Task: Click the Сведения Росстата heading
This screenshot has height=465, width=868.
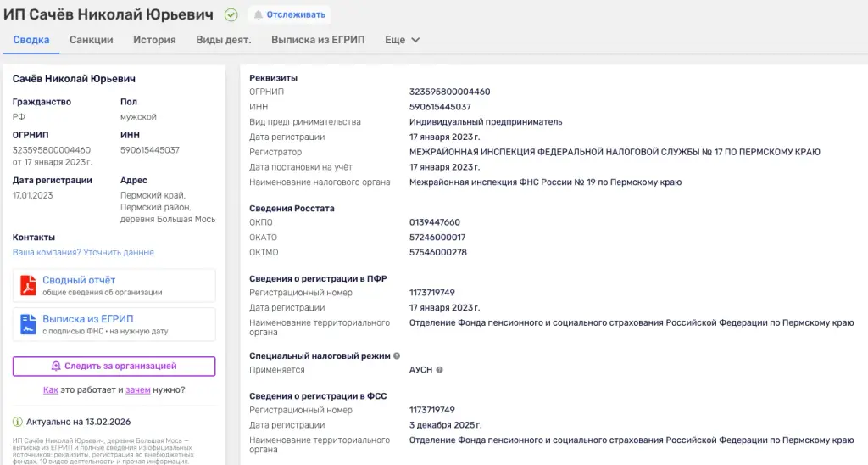Action: (292, 209)
